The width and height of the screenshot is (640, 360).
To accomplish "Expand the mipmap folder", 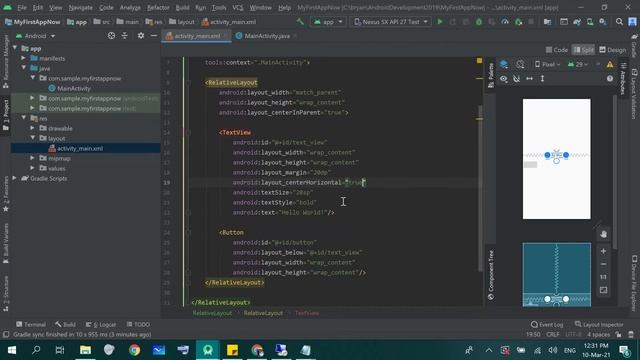I will pos(32,158).
